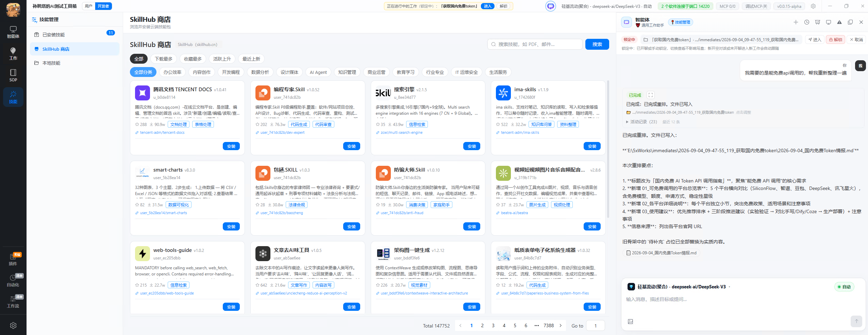868x335 pixels.
Task: Install the 防骗大师.Skill
Action: (x=472, y=226)
